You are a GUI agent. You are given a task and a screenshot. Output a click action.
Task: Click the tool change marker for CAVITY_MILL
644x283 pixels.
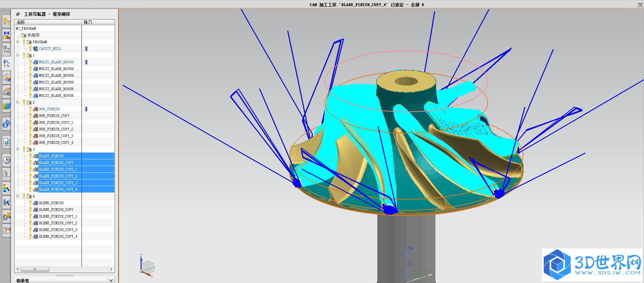86,49
